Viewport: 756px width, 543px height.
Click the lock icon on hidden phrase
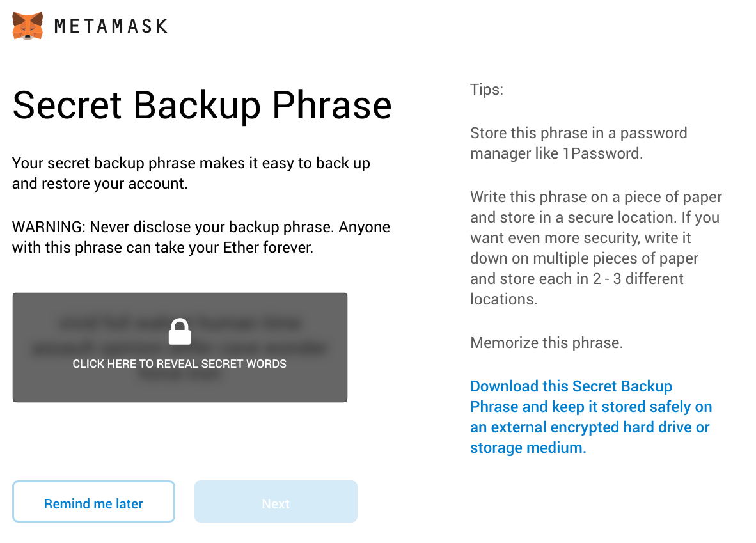[180, 332]
